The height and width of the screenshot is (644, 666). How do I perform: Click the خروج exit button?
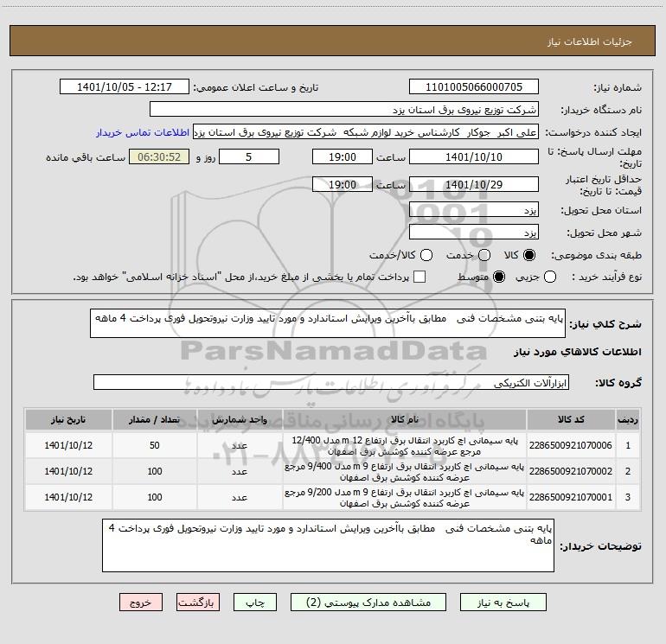141,603
